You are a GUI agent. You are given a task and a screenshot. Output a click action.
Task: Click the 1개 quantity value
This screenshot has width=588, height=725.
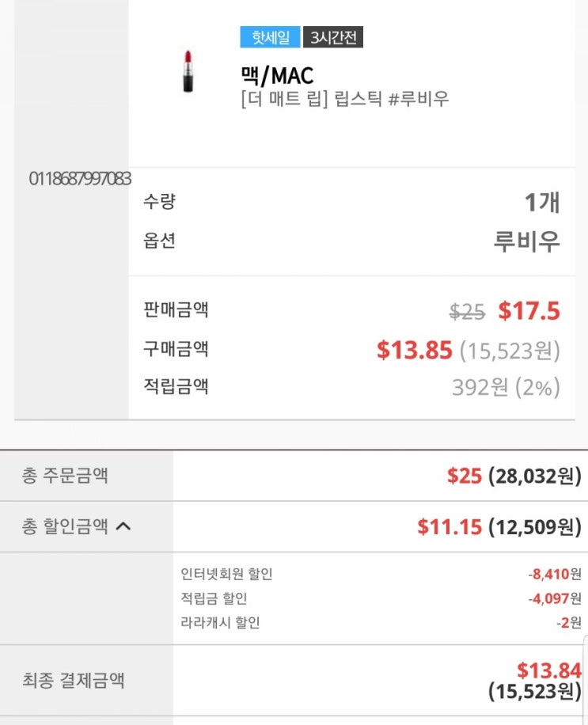tap(542, 203)
